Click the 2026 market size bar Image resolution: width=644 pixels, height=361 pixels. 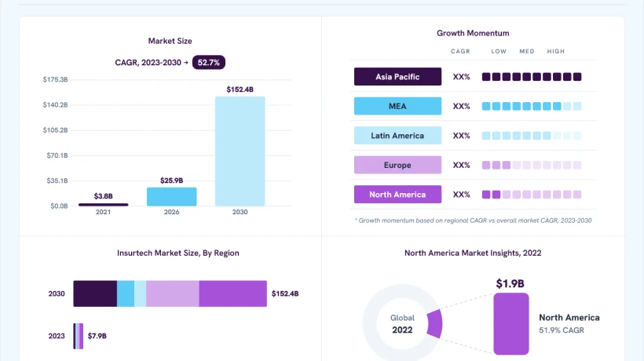click(x=172, y=197)
